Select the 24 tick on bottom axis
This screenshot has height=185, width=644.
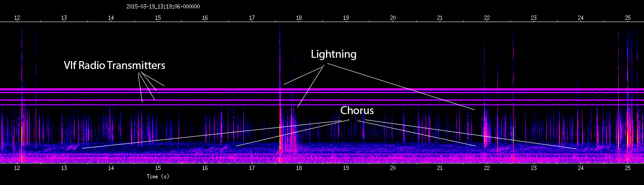[581, 168]
